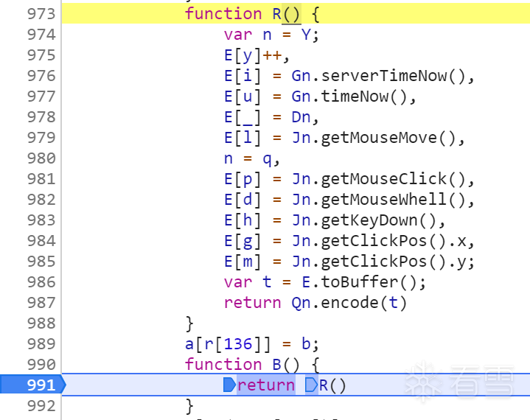
Task: Click 'timeNow()' call on line 977
Action: point(365,97)
